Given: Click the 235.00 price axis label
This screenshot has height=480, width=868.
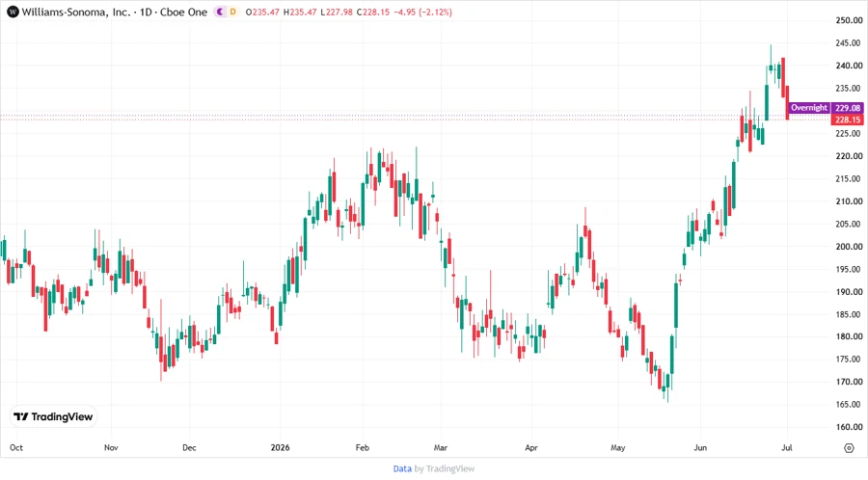Looking at the screenshot, I should [x=849, y=89].
